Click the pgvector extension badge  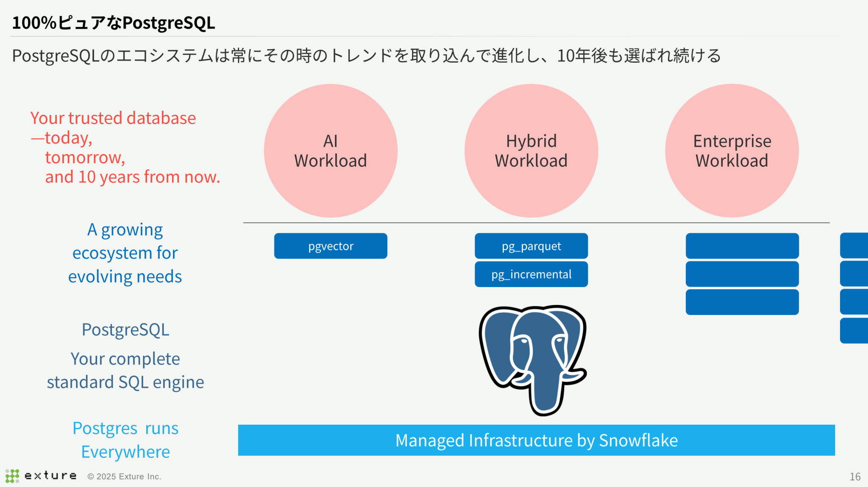331,246
